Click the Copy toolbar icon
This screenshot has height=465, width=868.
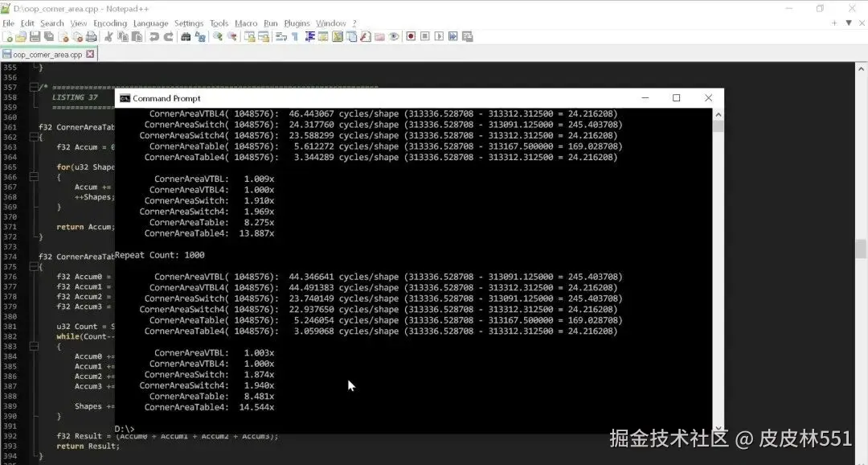pyautogui.click(x=123, y=36)
